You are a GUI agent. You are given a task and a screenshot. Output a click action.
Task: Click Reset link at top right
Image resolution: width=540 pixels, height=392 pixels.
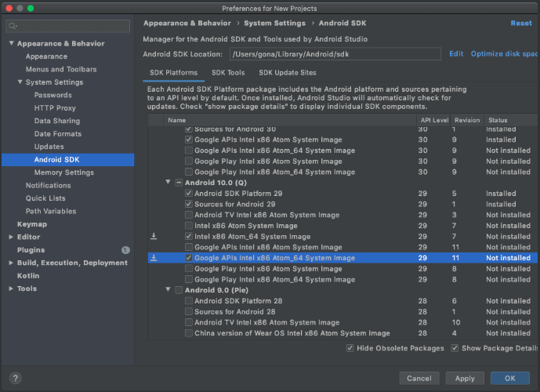click(x=521, y=23)
